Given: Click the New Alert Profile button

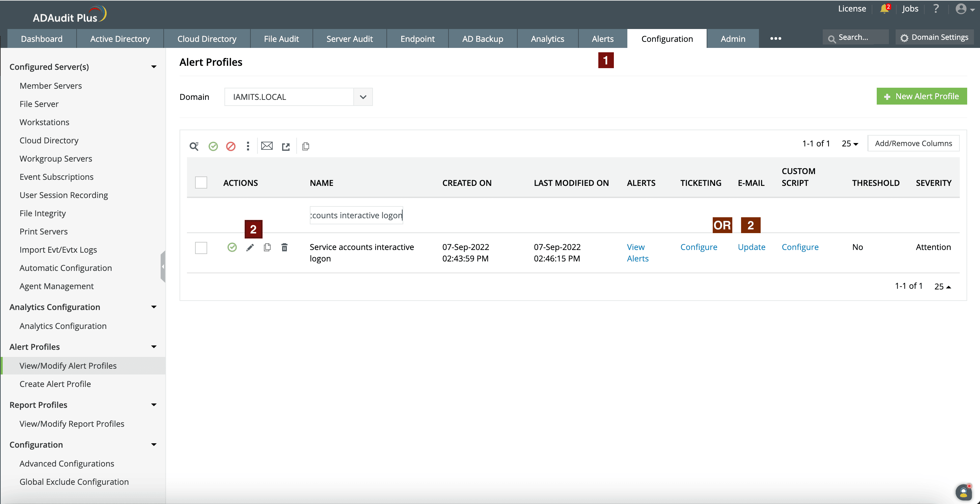Looking at the screenshot, I should 921,96.
